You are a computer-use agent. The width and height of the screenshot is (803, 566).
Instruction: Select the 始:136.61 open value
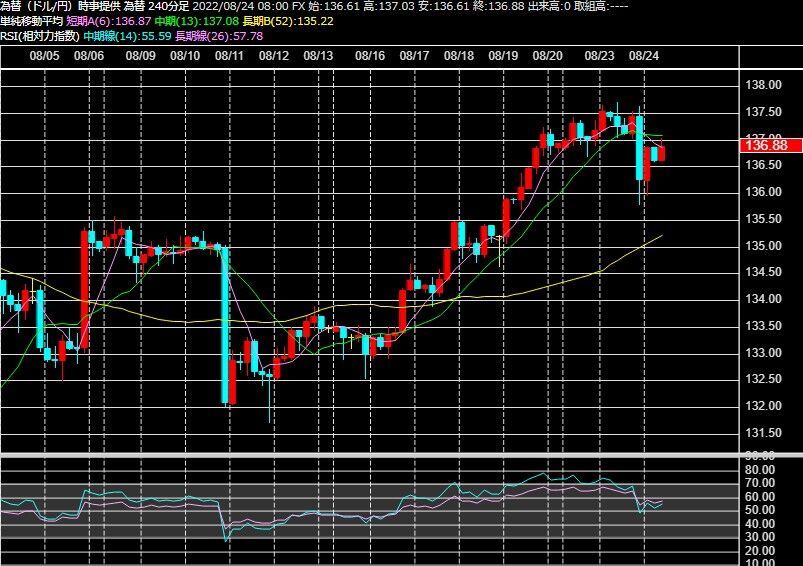point(334,7)
